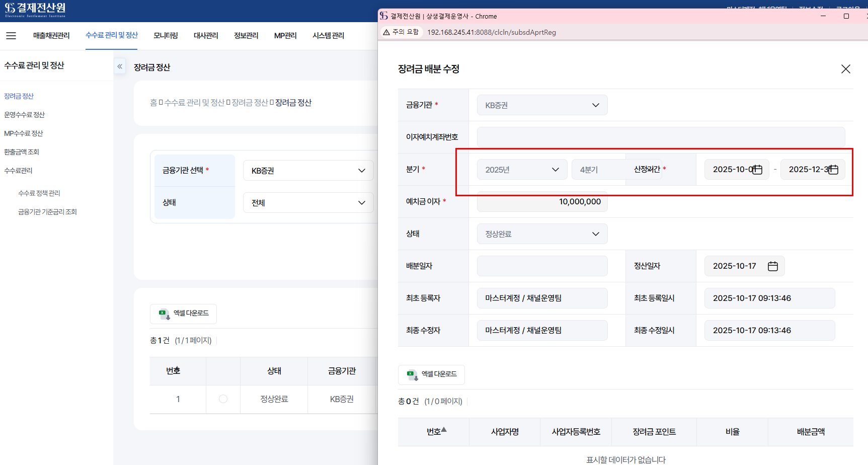Image resolution: width=868 pixels, height=465 pixels.
Task: Click the 홈 breadcrumb link
Action: tap(153, 103)
